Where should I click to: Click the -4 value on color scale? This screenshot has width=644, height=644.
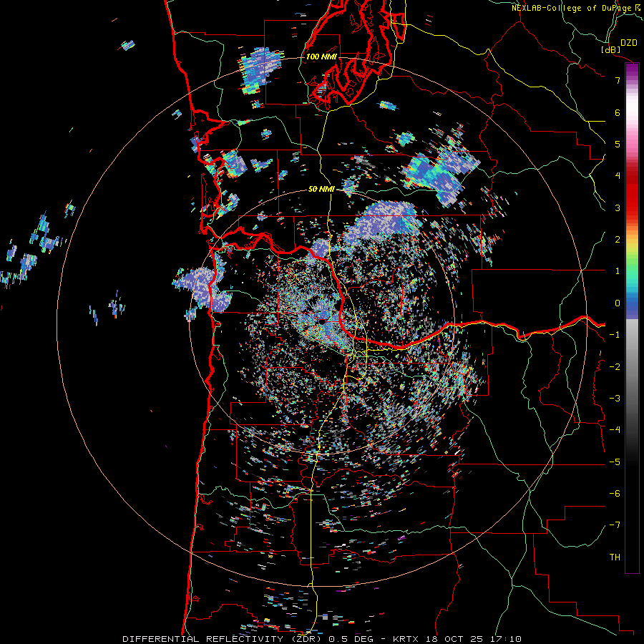(615, 429)
